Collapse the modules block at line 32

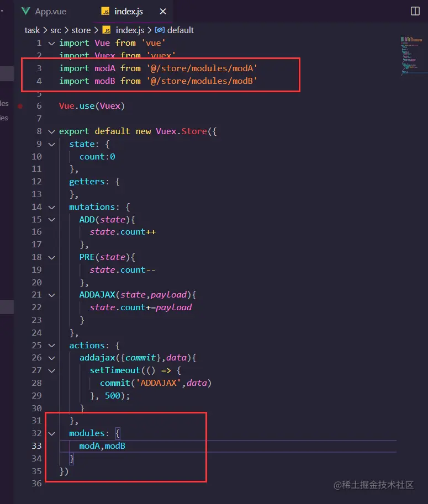click(52, 433)
